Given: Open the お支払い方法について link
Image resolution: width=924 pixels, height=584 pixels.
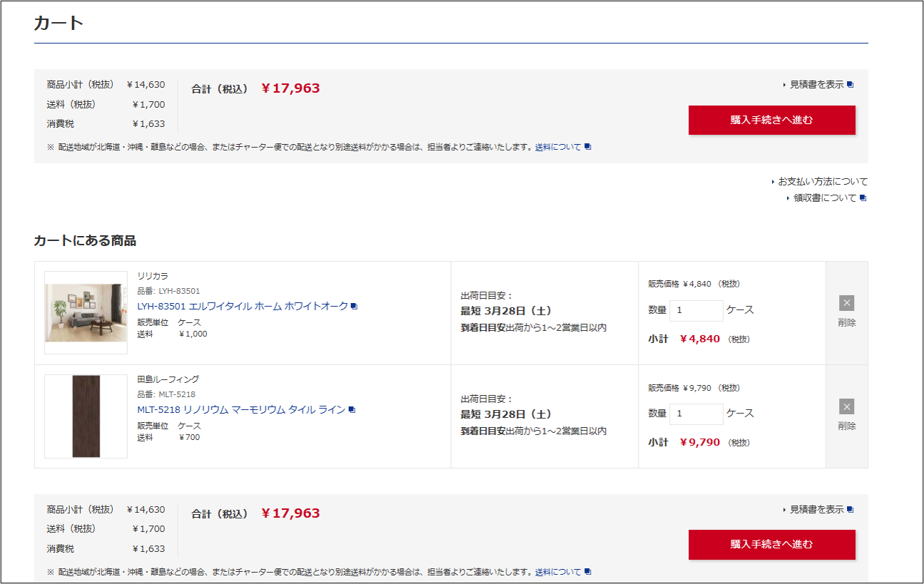Looking at the screenshot, I should pyautogui.click(x=823, y=182).
